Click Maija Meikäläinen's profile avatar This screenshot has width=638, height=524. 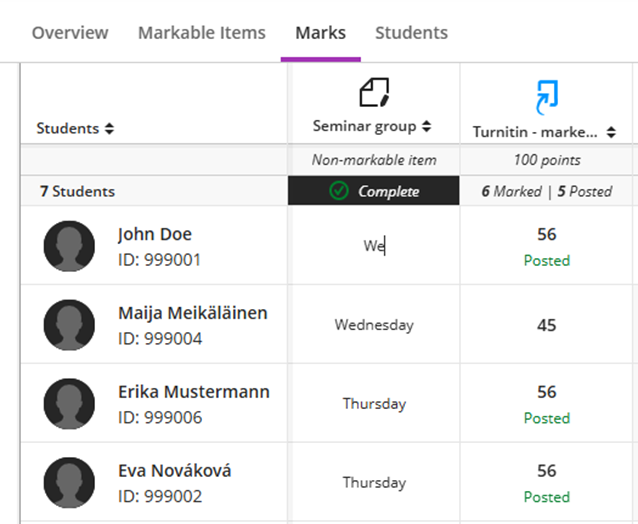69,325
